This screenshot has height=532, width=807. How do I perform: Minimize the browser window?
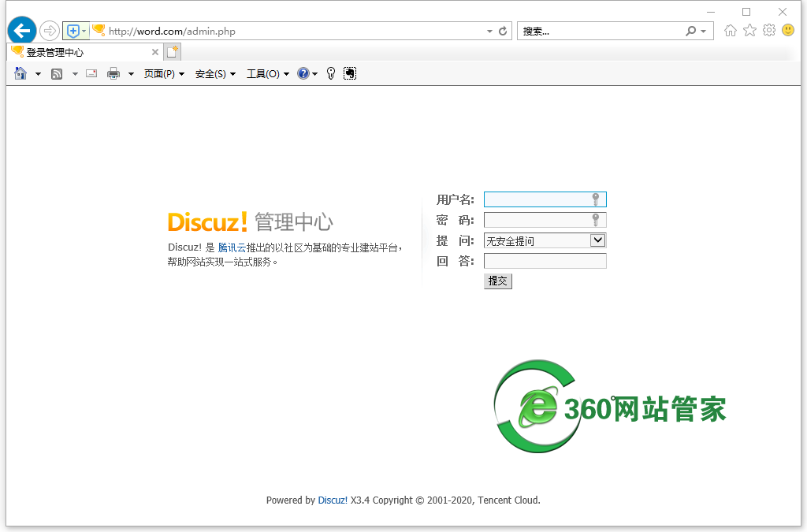click(711, 11)
